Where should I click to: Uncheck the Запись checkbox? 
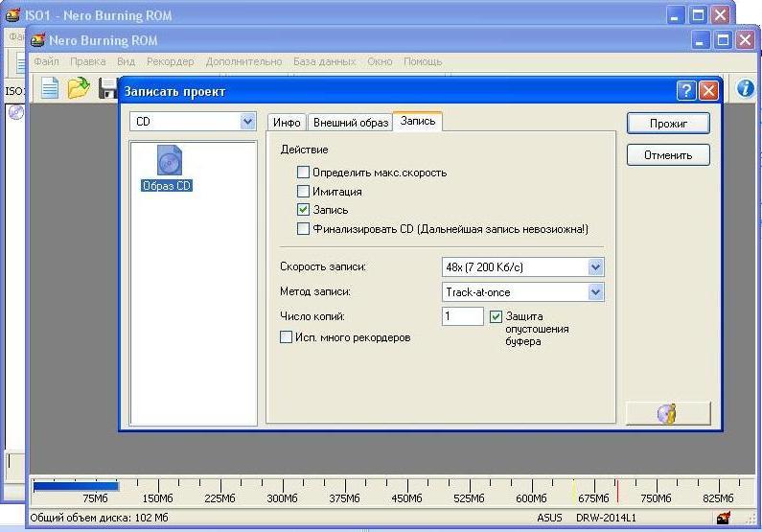coord(303,209)
